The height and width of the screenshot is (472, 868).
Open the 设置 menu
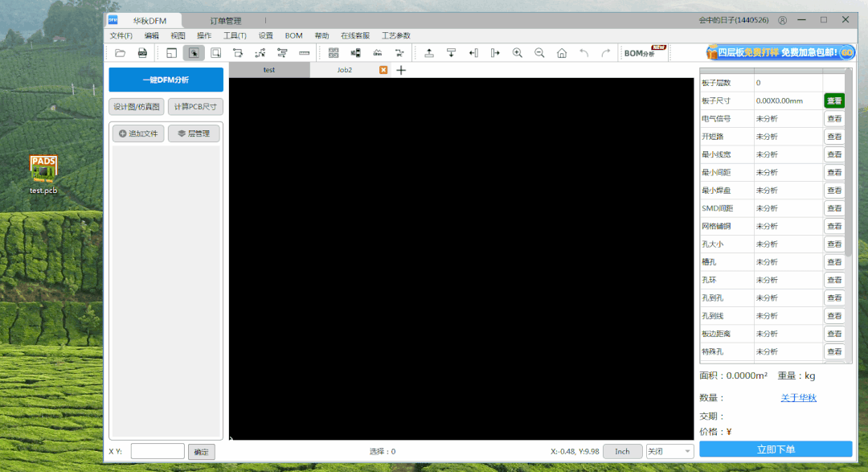pos(266,35)
